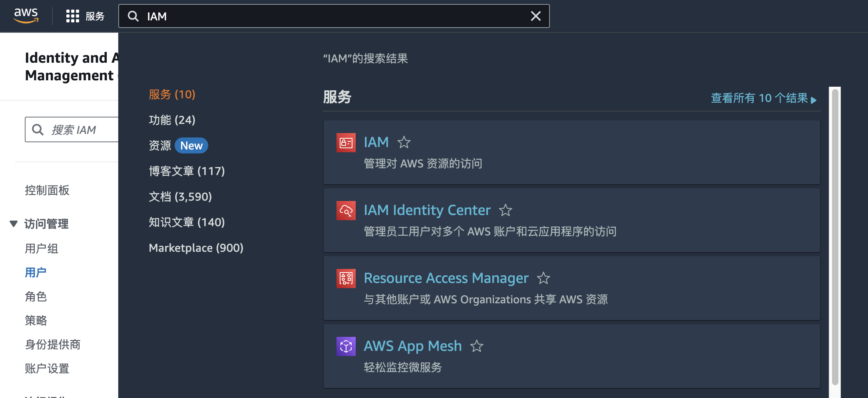Select 博客文章 (117) filter

point(187,171)
